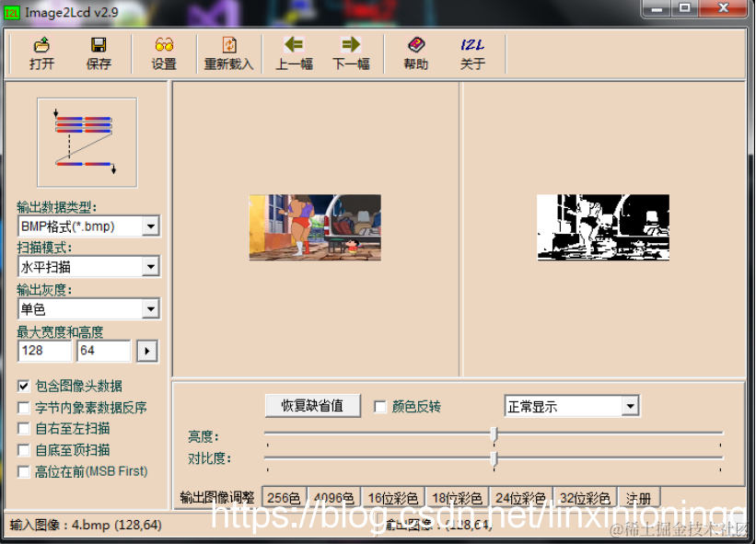Open the 注册 registration tab
Viewport: 756px width, 544px height.
pyautogui.click(x=639, y=497)
